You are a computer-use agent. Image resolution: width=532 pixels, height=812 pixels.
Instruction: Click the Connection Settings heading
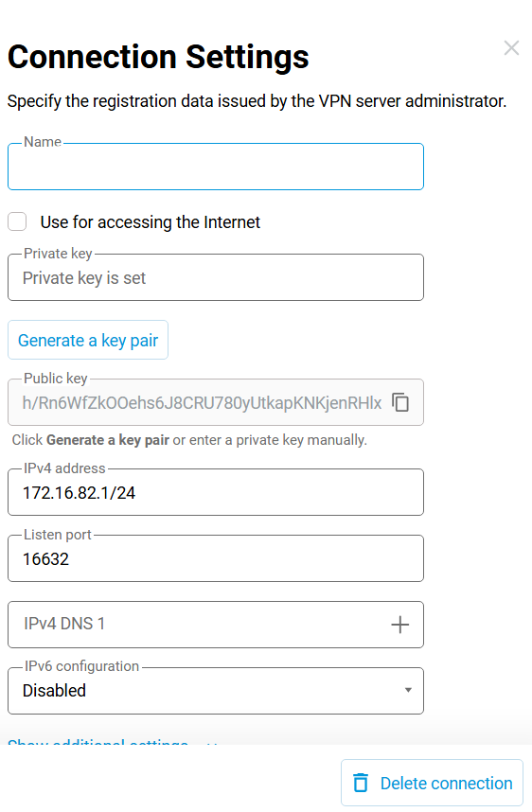[158, 57]
